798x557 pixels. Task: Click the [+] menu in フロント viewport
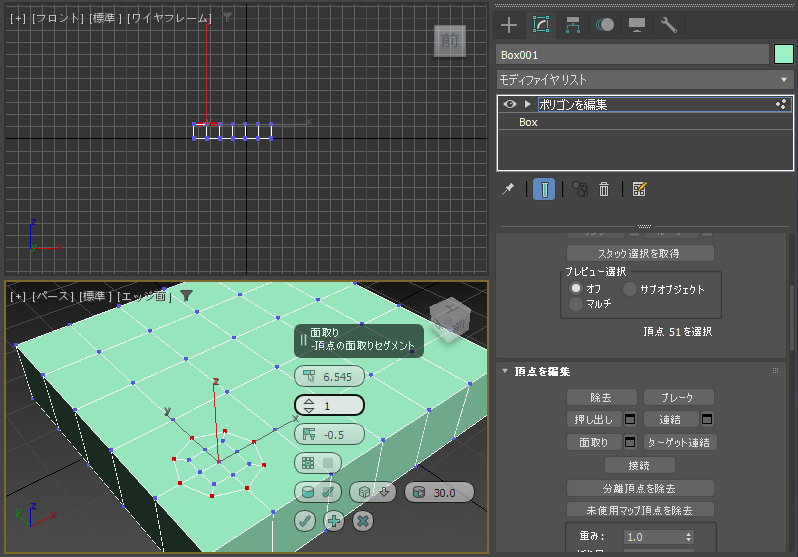pyautogui.click(x=18, y=18)
